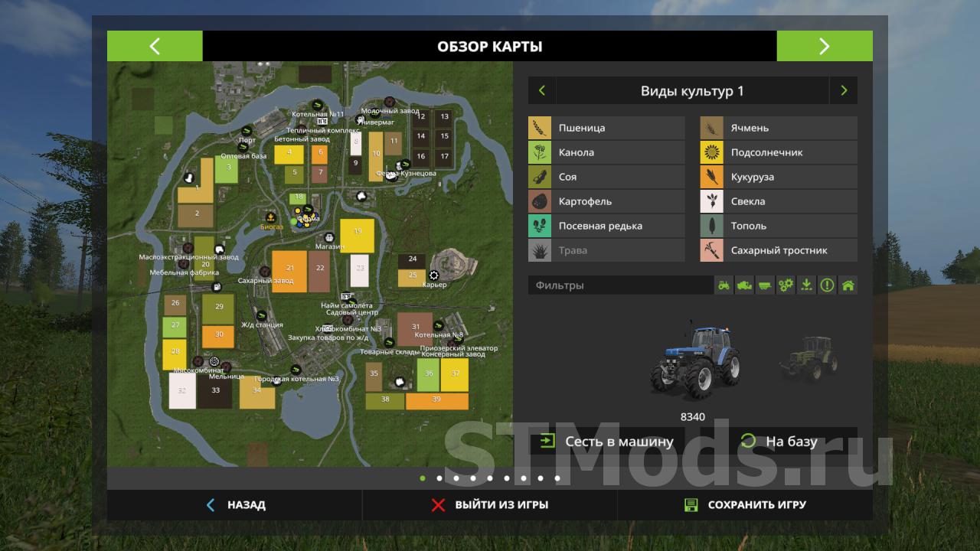The width and height of the screenshot is (980, 551).
Task: Toggle the Пшеница crop type
Action: [x=606, y=128]
